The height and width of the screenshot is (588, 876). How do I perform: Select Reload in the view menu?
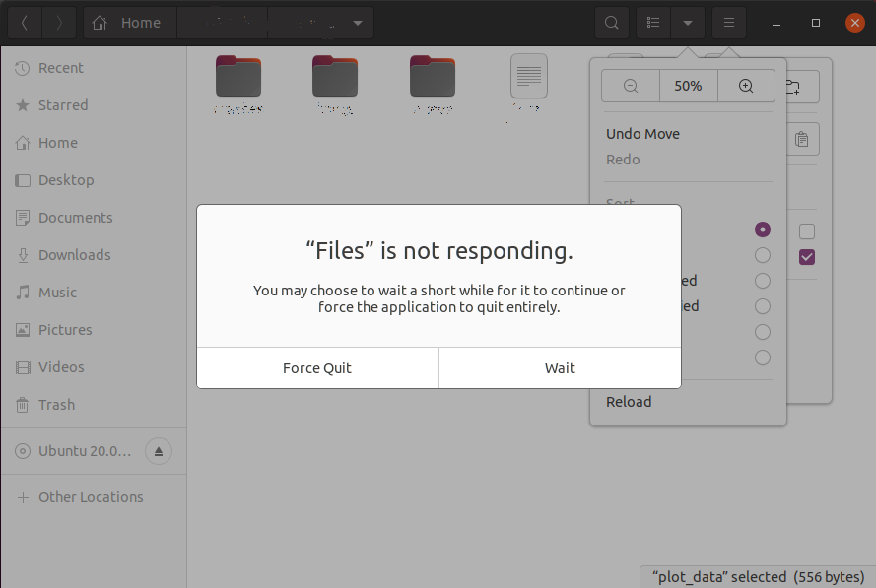(629, 402)
